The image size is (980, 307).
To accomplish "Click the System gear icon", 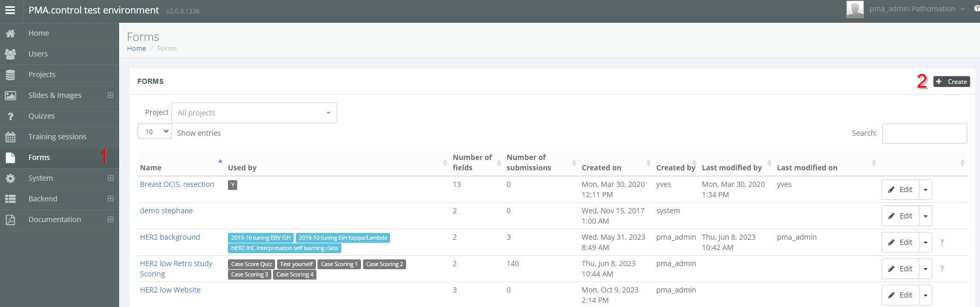I will tap(10, 178).
